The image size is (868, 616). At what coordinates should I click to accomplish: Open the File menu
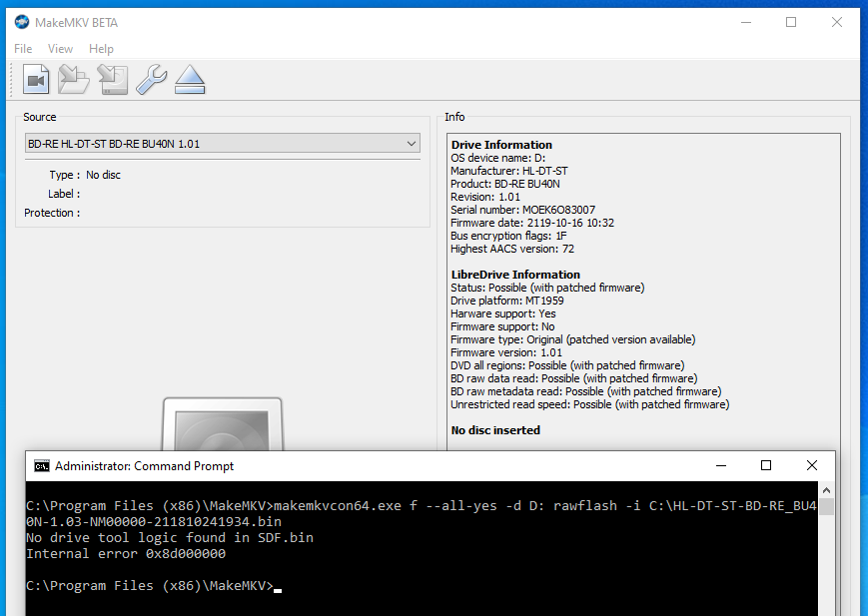(23, 49)
